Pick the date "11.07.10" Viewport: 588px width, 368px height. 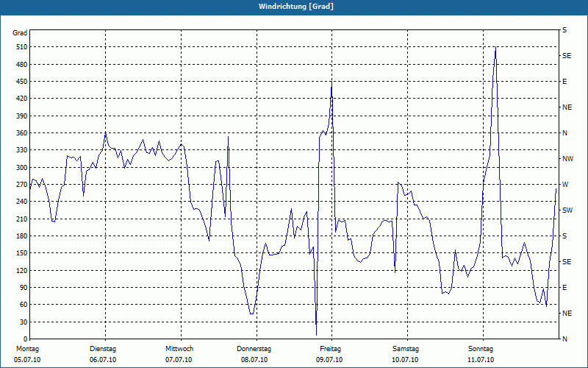click(481, 360)
